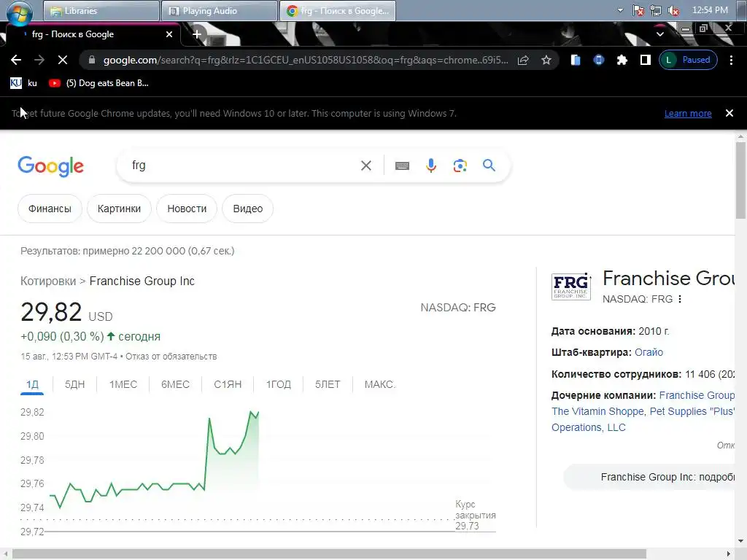
Task: Click the muted volume tray icon
Action: pos(673,10)
